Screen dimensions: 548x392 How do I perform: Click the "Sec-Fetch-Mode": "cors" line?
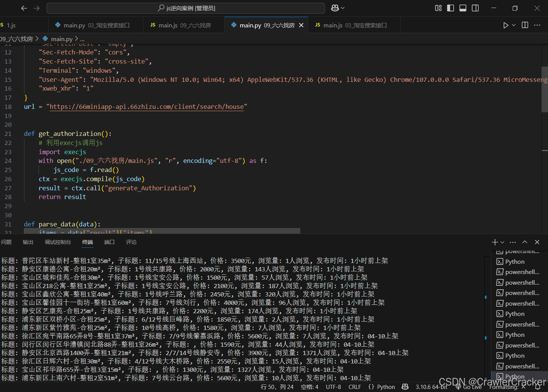coord(84,52)
